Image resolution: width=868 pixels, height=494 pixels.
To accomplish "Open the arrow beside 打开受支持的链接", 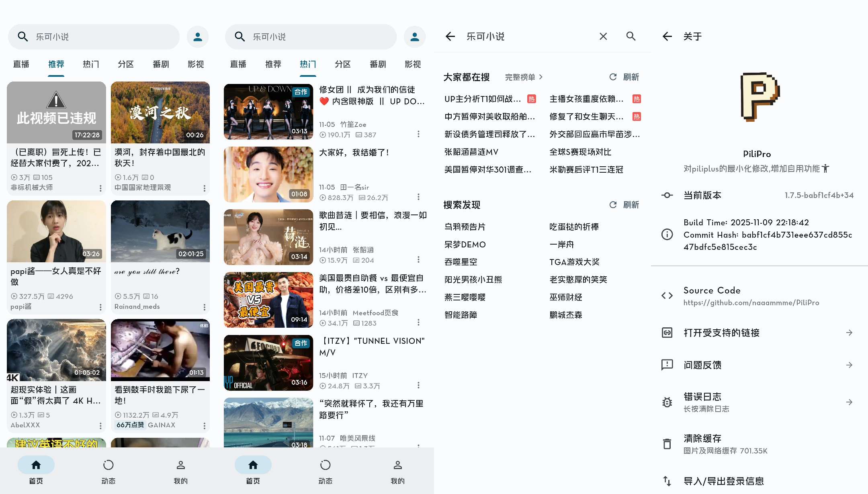I will coord(849,333).
